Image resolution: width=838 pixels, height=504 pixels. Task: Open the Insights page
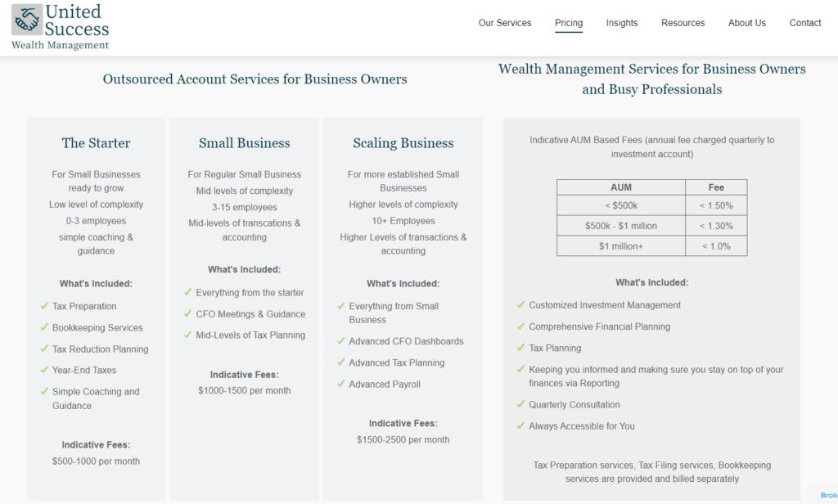tap(622, 23)
